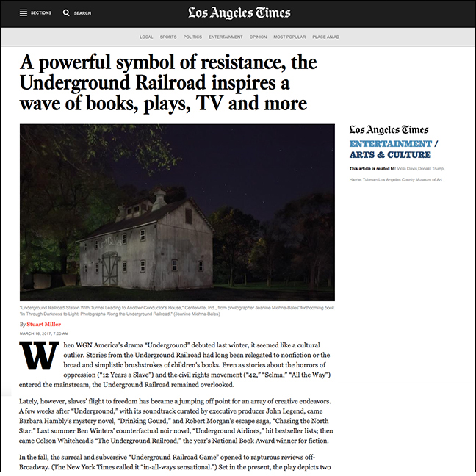
Task: Click the paragraph beginning "In the fall"
Action: pyautogui.click(x=175, y=462)
